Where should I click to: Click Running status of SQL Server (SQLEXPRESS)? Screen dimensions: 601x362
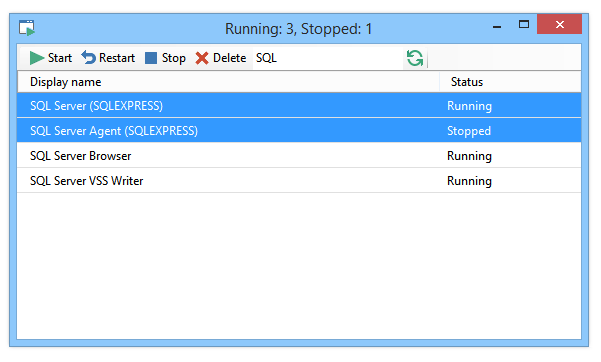click(469, 106)
